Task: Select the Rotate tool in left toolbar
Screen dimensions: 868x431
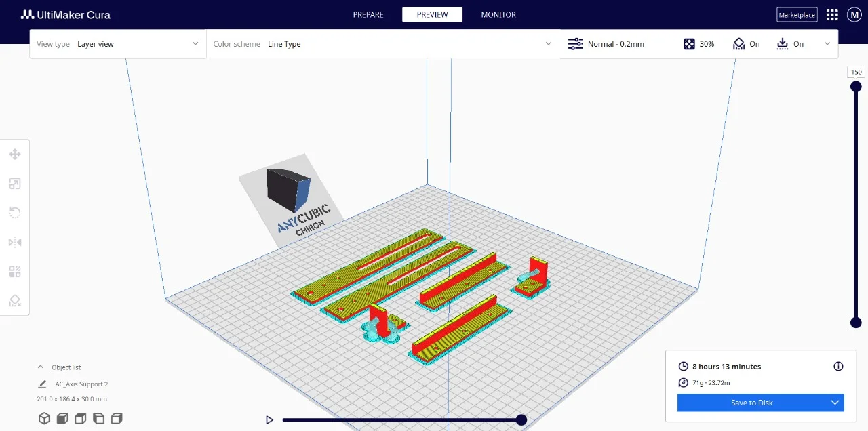Action: [x=14, y=213]
